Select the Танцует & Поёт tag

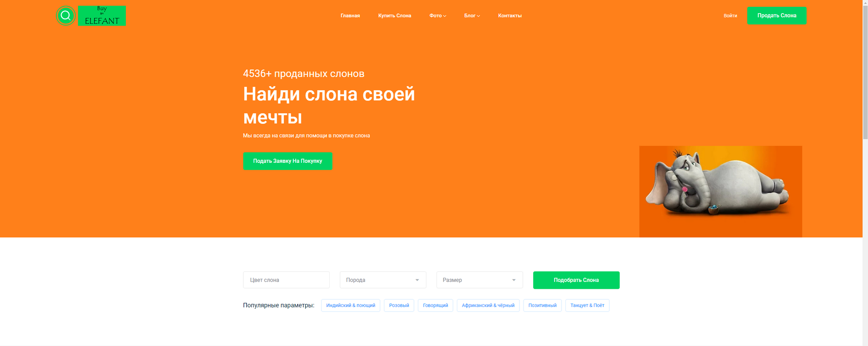coord(587,305)
